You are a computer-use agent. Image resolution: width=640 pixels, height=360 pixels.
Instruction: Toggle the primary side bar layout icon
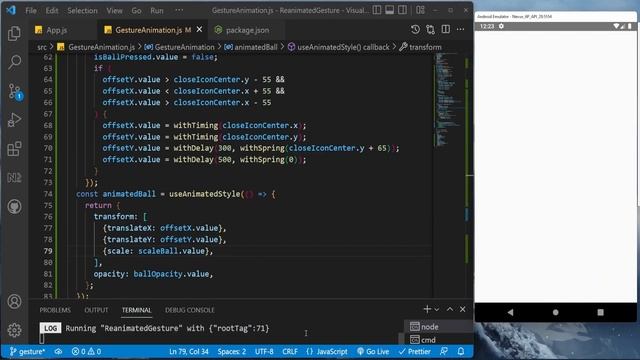(377, 10)
